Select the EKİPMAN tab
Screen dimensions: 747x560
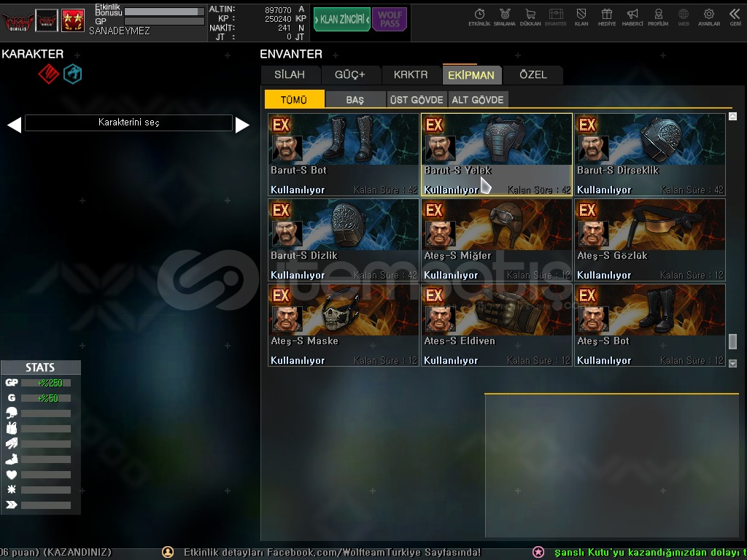pos(471,75)
